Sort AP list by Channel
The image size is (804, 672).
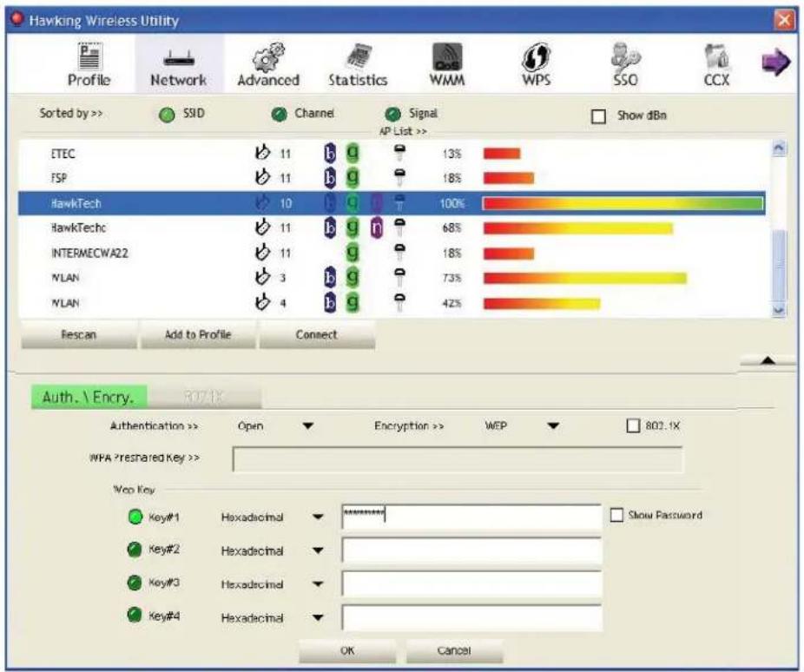tap(279, 115)
